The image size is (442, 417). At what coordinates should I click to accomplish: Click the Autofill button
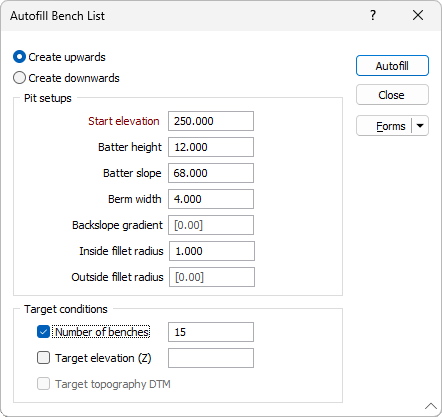pos(392,66)
